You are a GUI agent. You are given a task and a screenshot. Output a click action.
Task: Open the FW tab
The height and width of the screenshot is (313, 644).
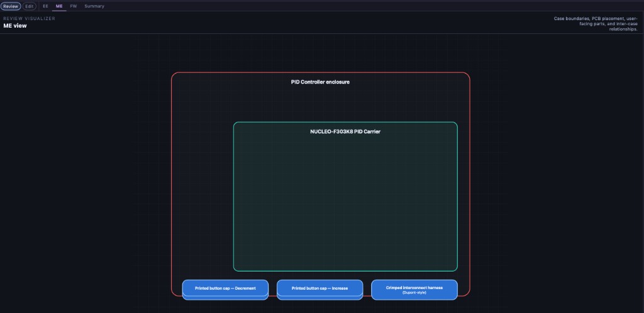click(x=74, y=6)
